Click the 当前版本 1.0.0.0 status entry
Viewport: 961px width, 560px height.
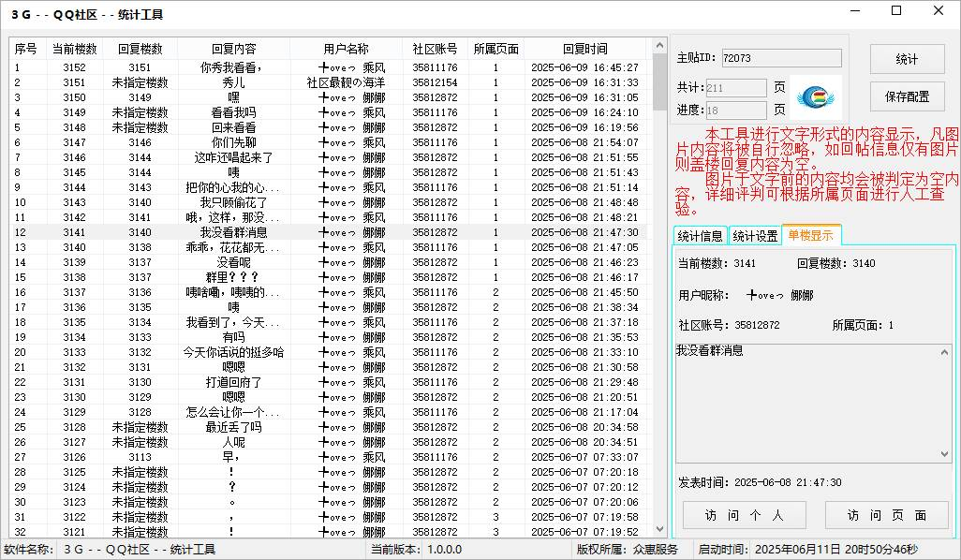point(416,550)
